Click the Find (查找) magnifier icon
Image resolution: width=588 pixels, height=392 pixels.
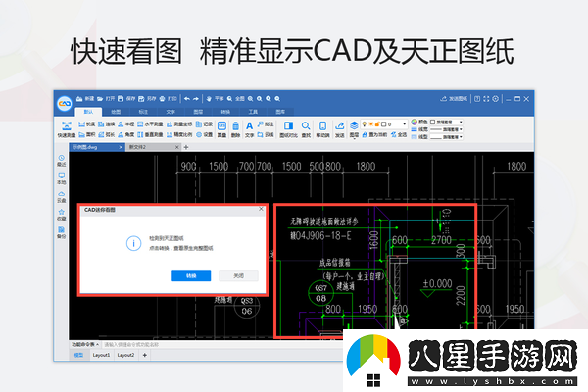(306, 126)
